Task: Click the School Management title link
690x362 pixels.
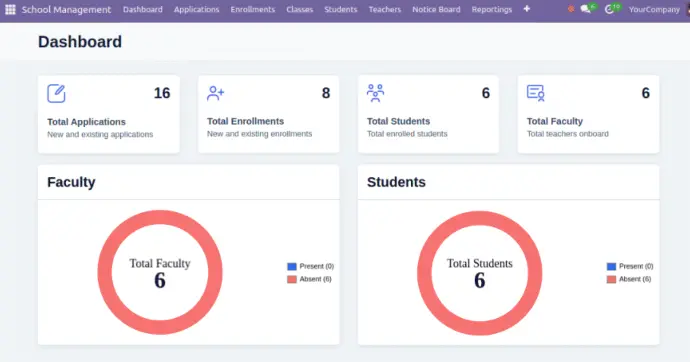Action: 66,9
